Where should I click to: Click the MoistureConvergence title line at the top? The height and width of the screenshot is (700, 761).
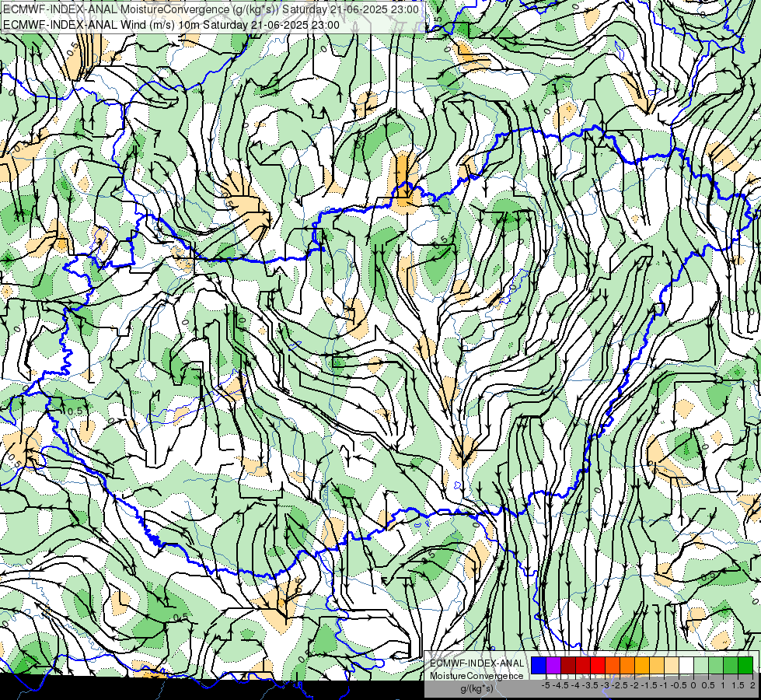(x=211, y=9)
